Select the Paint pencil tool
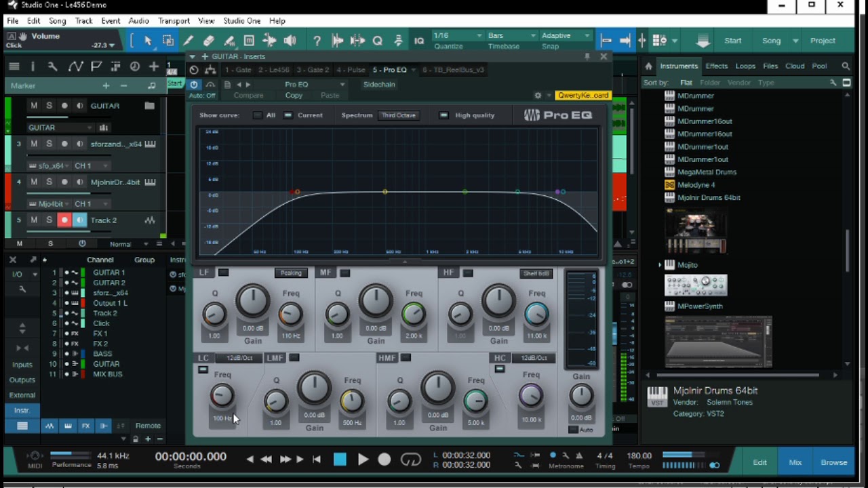Image resolution: width=868 pixels, height=488 pixels. (x=189, y=41)
